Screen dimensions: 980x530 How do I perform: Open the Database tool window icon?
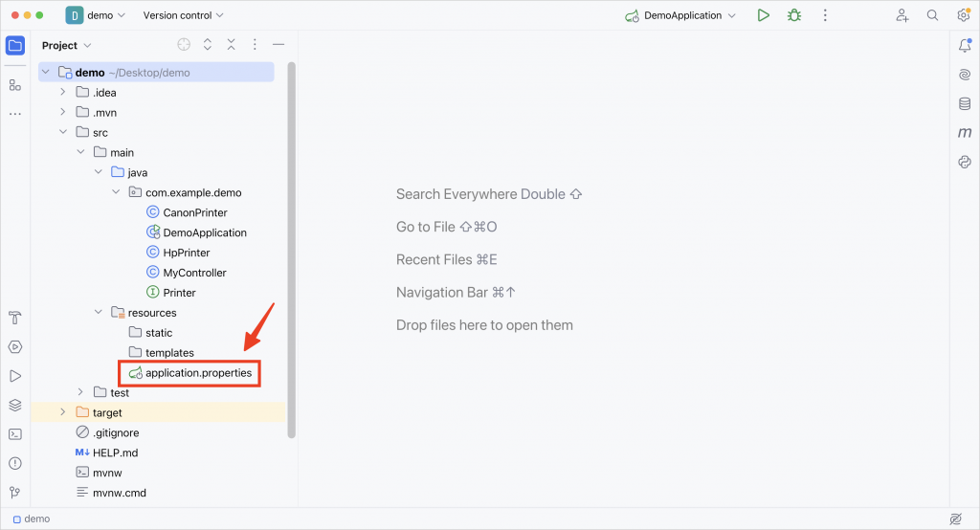[x=965, y=103]
